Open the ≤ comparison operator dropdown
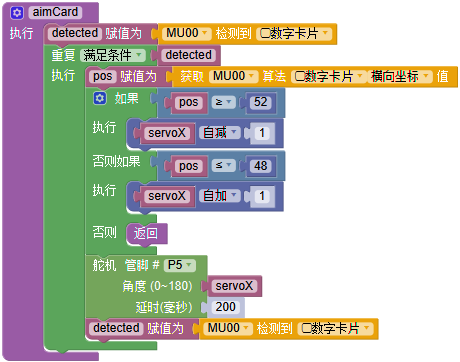Screen dimensions: 460x362 point(223,165)
